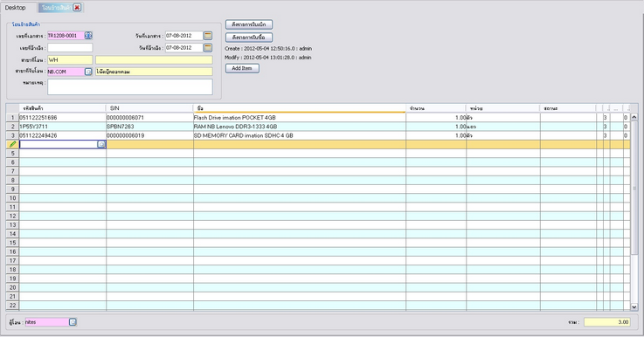Click the search icon in the editing grid cell

101,144
